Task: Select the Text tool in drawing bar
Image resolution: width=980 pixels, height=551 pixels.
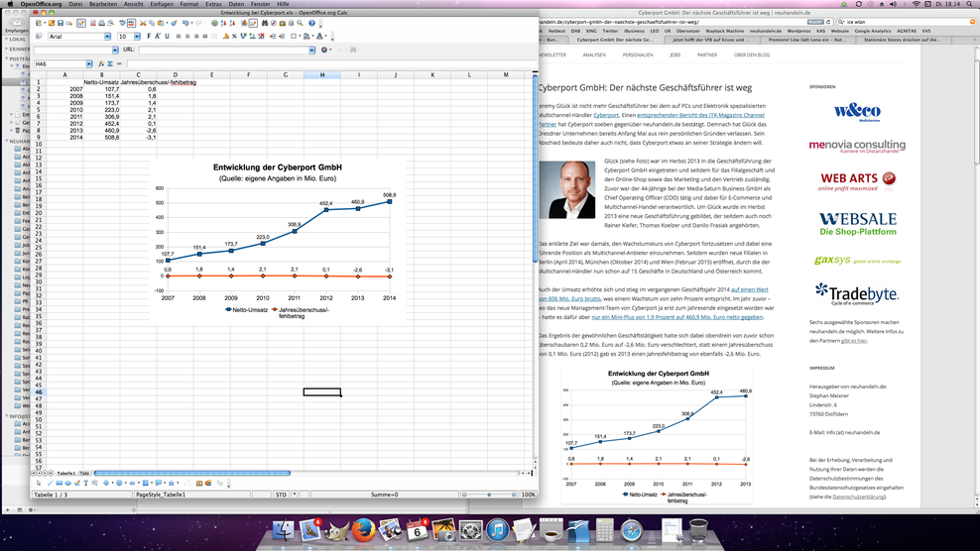Action: coord(85,483)
